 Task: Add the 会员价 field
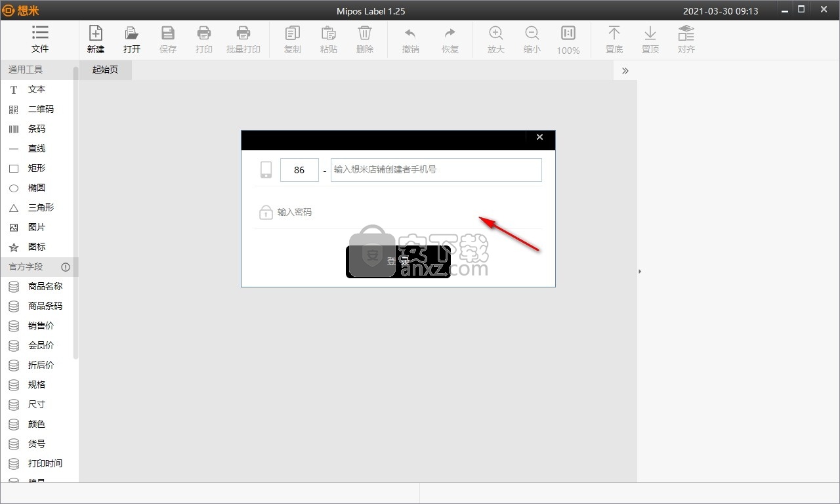[x=37, y=345]
